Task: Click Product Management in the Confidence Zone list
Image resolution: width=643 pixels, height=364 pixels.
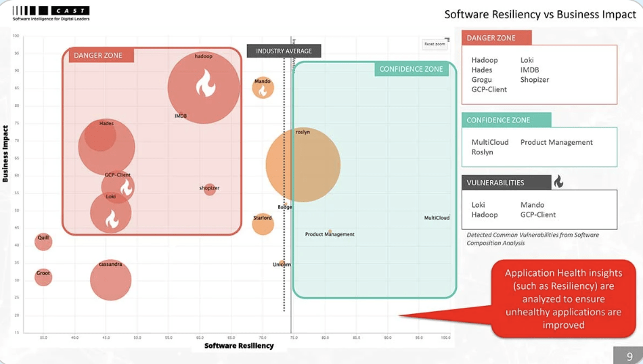Action: (556, 142)
